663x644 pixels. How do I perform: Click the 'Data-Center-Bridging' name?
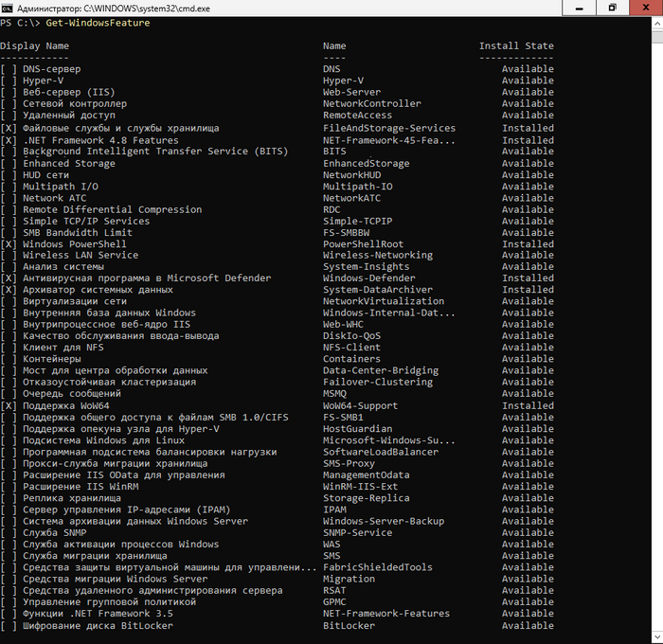(381, 370)
